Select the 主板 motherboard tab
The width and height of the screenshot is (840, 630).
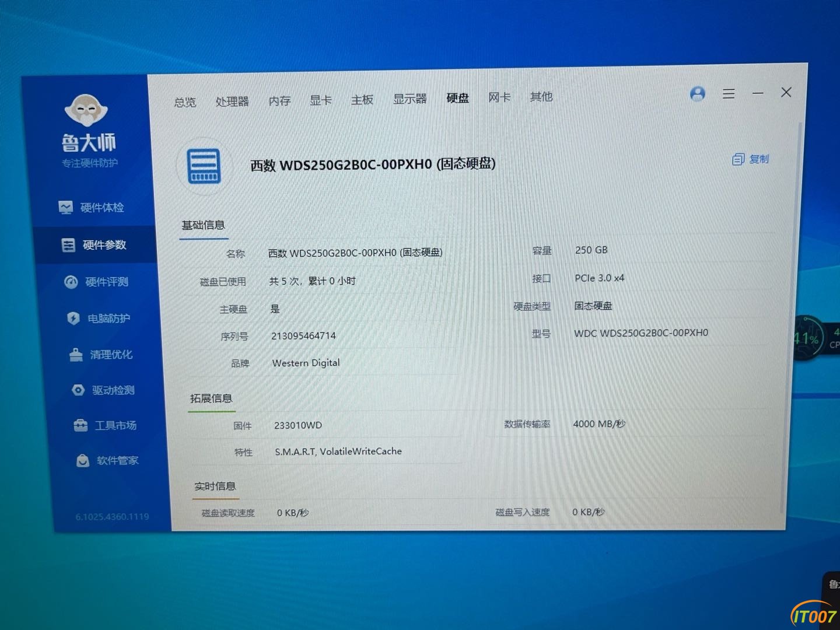point(362,100)
